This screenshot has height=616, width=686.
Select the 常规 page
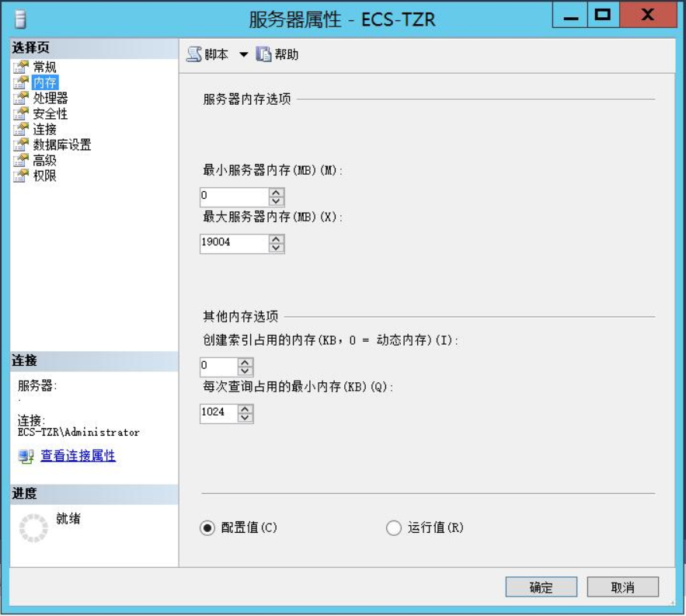coord(44,67)
